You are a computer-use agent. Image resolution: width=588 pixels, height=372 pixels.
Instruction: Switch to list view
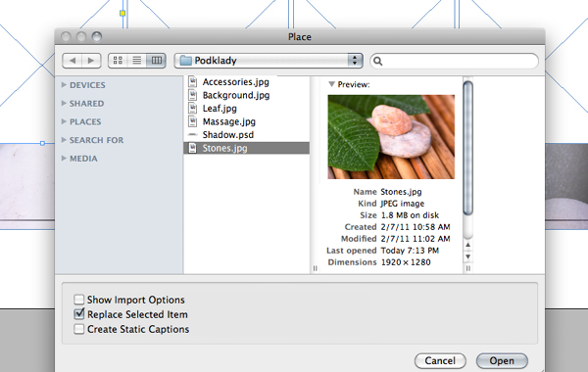click(x=137, y=61)
